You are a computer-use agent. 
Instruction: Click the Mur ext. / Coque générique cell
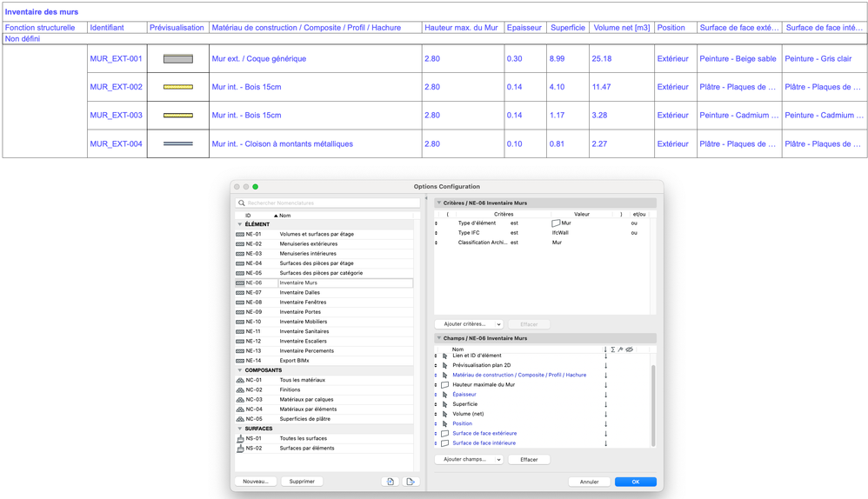tap(315, 58)
